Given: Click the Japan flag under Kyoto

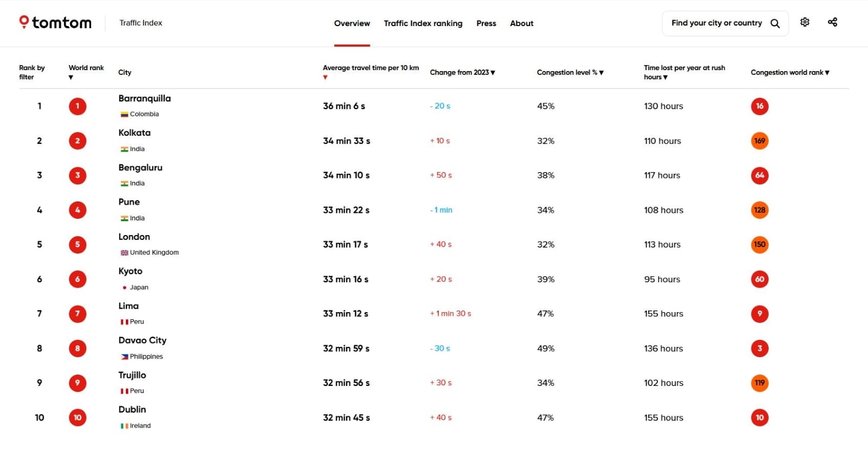Looking at the screenshot, I should (125, 287).
